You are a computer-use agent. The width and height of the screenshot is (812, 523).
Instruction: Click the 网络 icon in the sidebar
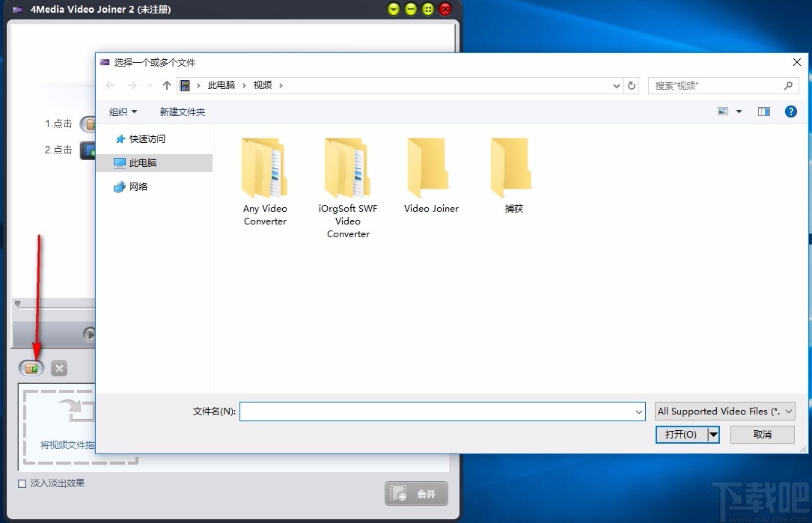121,186
